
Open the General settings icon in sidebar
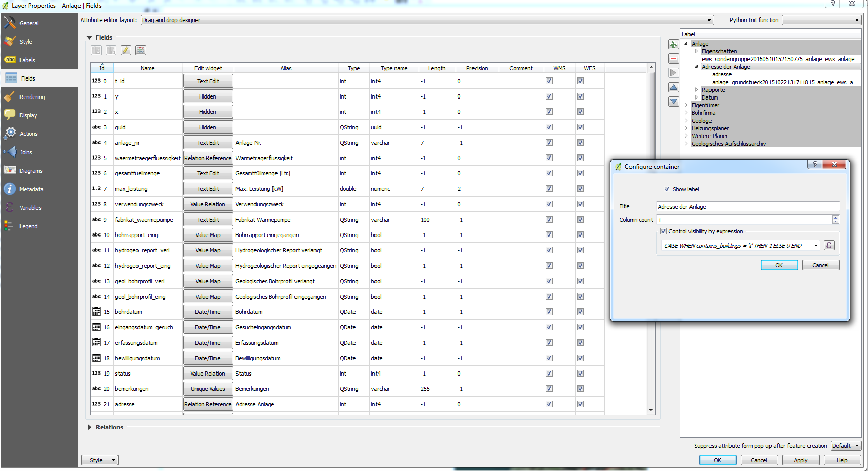pyautogui.click(x=10, y=23)
